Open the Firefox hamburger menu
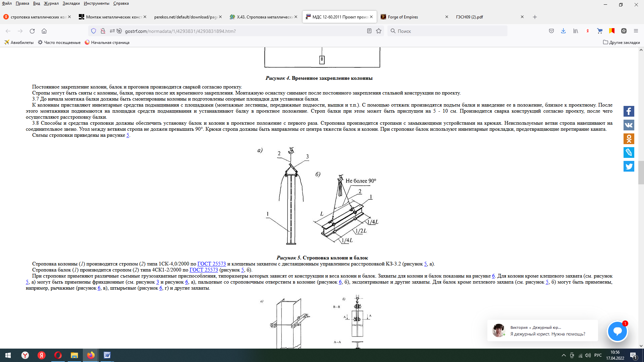This screenshot has height=362, width=644. tap(636, 31)
